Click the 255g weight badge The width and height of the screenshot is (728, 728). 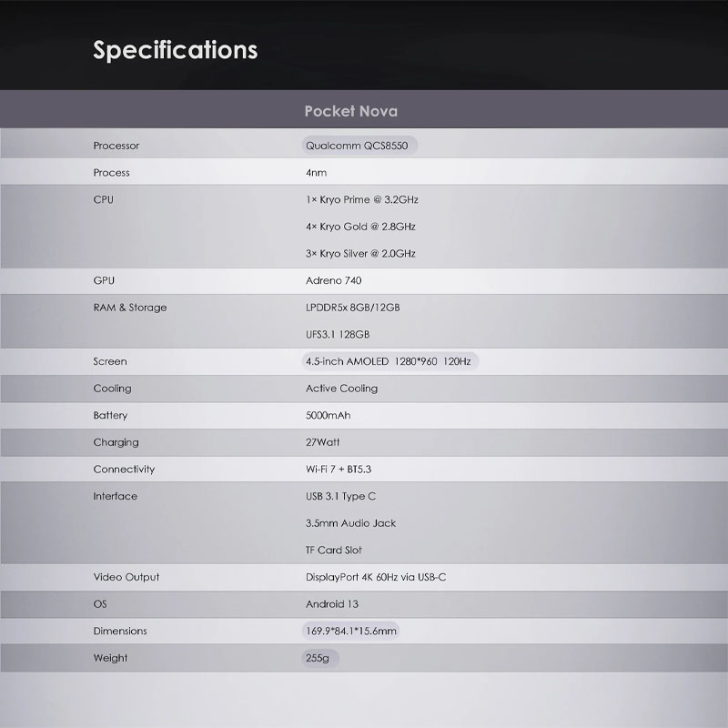(320, 657)
